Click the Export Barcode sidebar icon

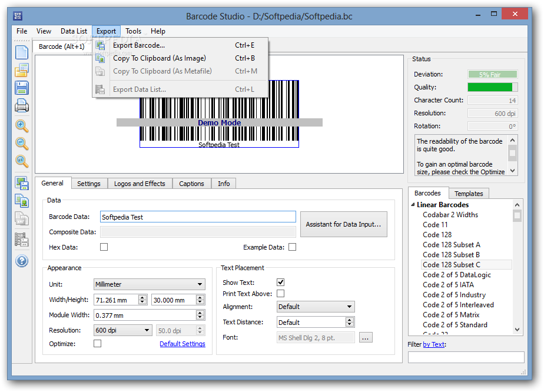tap(22, 183)
